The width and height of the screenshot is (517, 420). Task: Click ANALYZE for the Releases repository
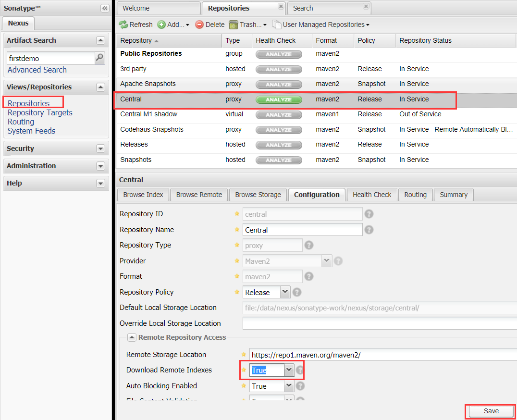coord(279,145)
